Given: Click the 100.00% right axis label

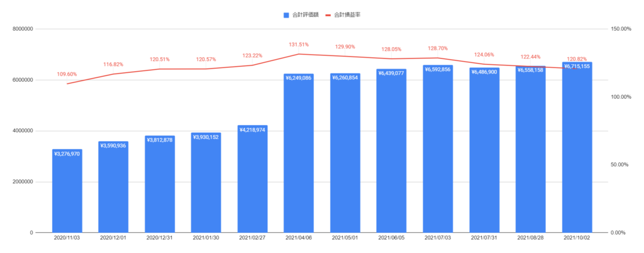Looking at the screenshot, I should click(x=619, y=97).
